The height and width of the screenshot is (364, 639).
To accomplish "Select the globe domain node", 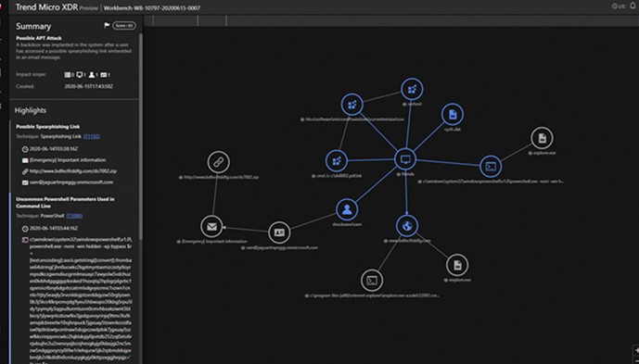I will click(x=407, y=226).
